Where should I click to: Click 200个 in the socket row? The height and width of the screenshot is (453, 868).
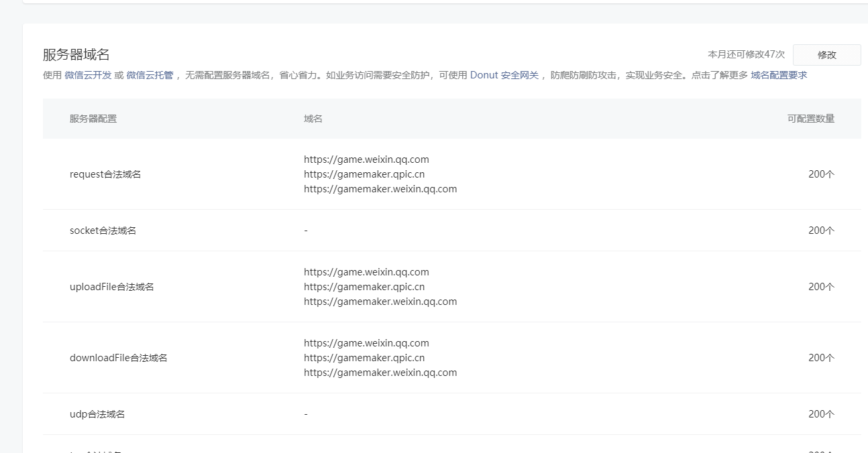click(821, 231)
